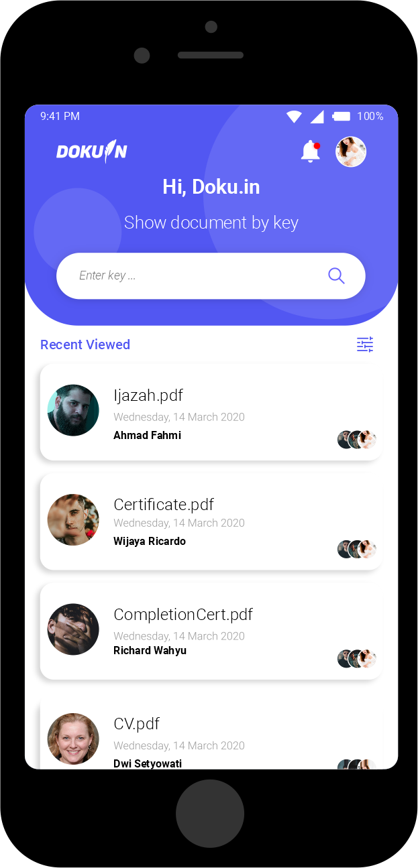Tap Wijaya Ricardo's profile photo

pyautogui.click(x=73, y=519)
